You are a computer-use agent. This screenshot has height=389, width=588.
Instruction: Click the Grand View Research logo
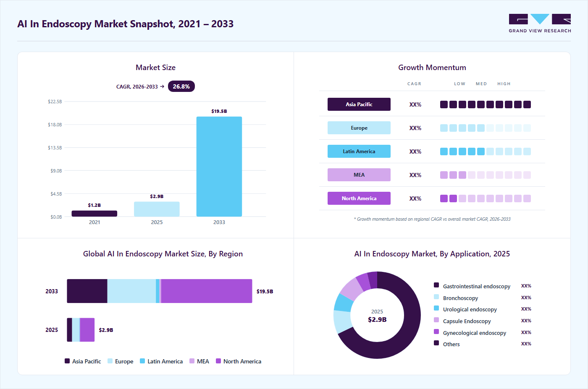540,23
